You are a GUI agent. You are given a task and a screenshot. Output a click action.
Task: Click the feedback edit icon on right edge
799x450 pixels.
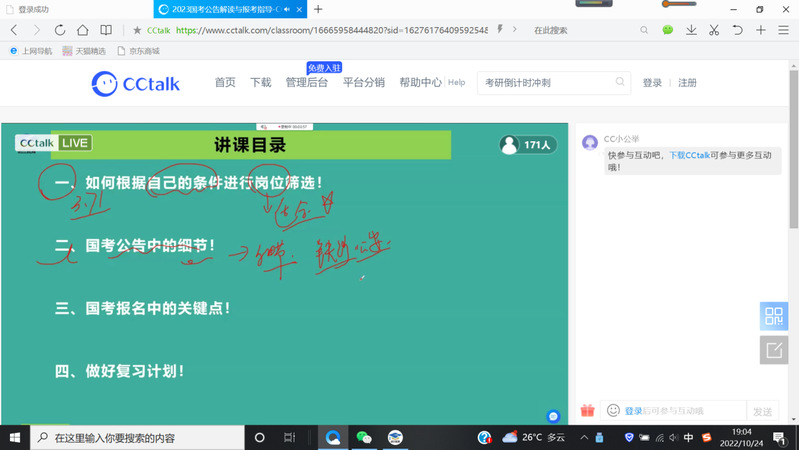(x=773, y=350)
